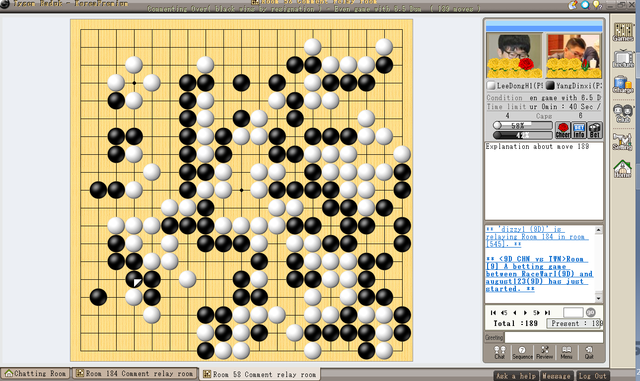Open the Setting tools icon

click(623, 141)
